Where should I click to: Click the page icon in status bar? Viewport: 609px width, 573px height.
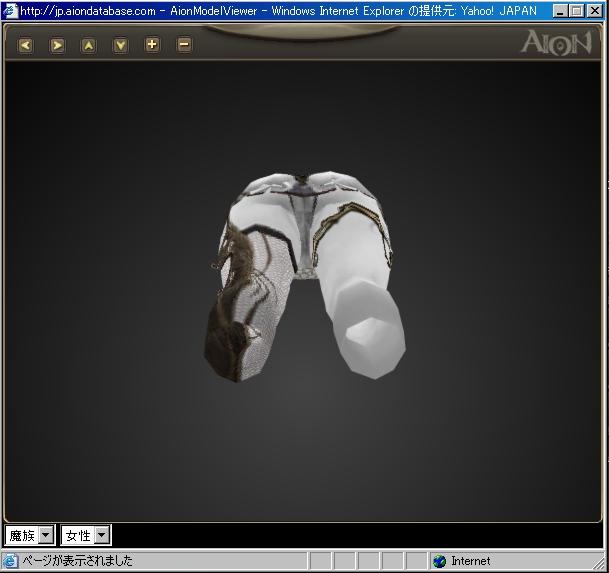tap(12, 561)
